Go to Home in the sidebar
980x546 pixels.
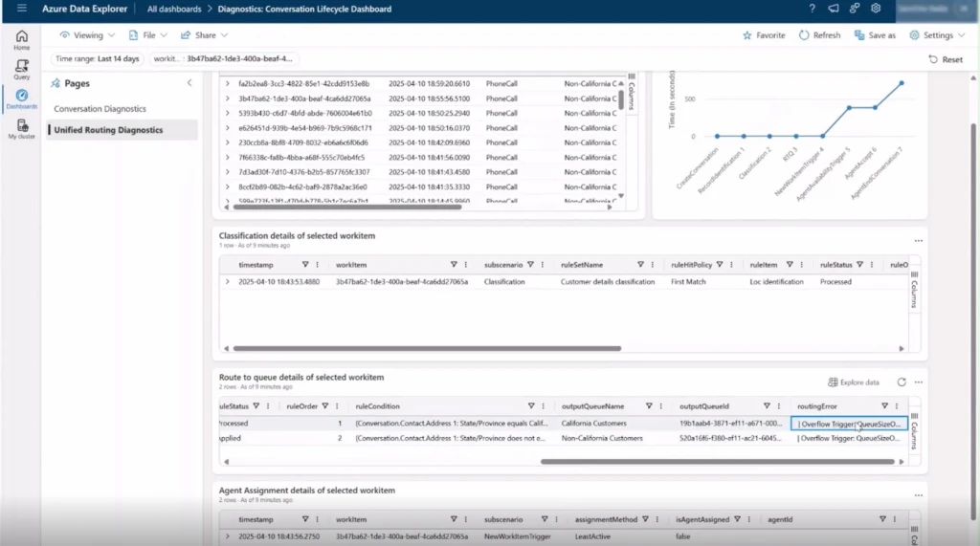(21, 39)
